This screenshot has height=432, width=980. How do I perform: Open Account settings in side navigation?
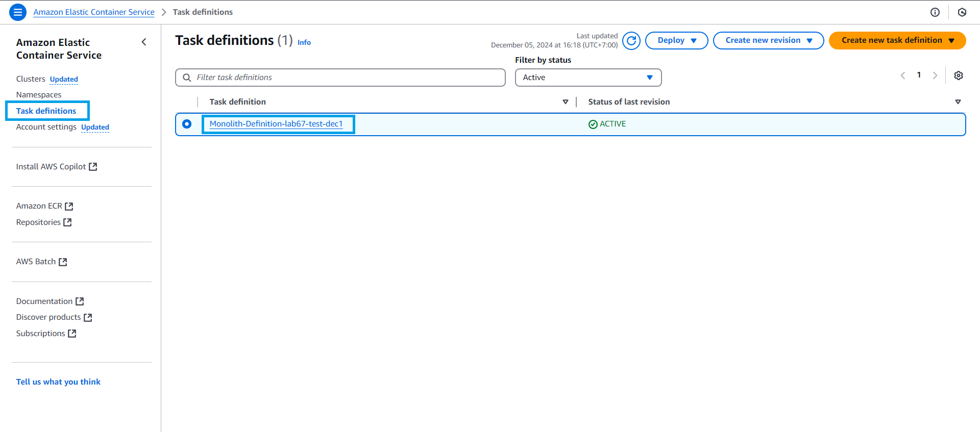(x=46, y=127)
